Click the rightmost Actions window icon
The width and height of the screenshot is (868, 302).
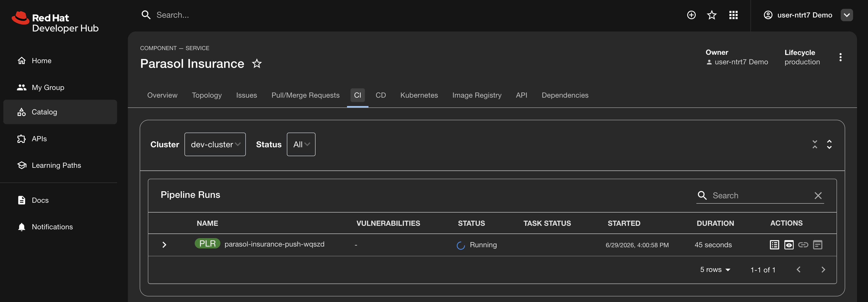818,245
